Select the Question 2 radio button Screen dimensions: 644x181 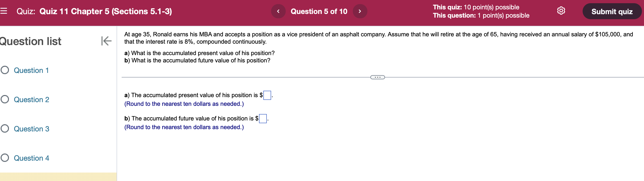point(4,100)
